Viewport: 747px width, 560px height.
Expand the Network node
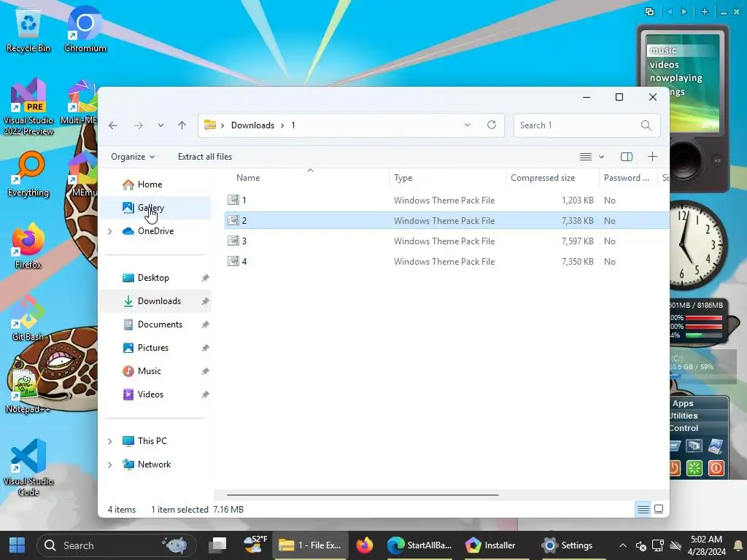tap(110, 464)
